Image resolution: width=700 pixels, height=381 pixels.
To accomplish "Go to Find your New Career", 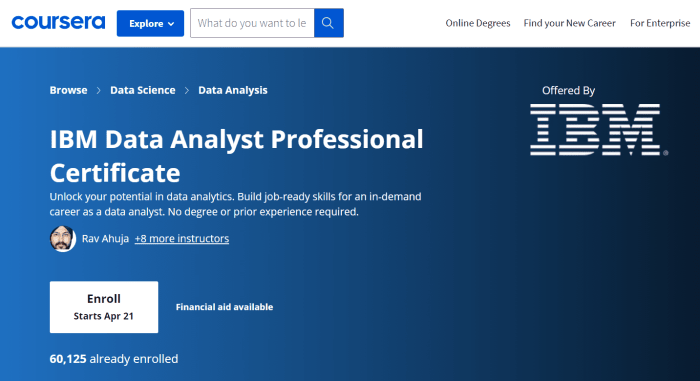I will click(570, 23).
